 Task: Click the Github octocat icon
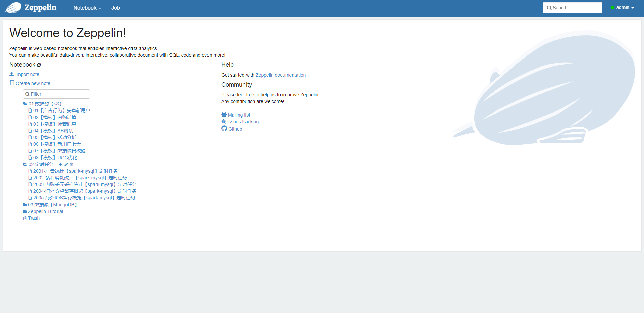click(x=224, y=129)
